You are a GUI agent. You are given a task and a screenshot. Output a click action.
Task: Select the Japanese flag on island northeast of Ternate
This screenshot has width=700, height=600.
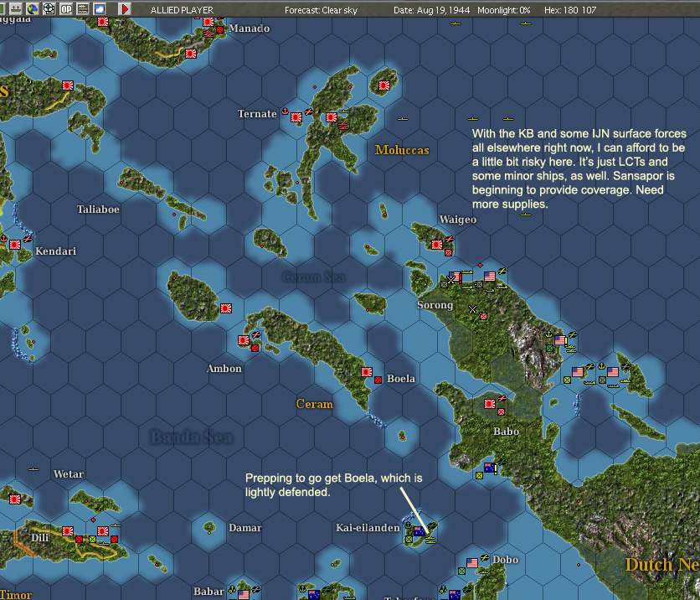pos(384,85)
